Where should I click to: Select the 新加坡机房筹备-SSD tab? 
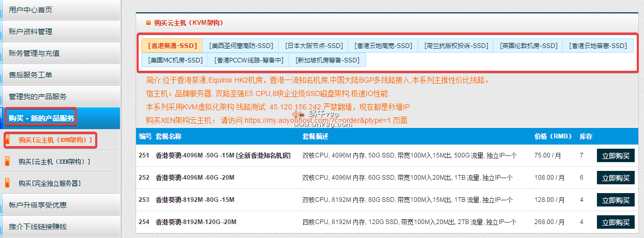(x=327, y=60)
